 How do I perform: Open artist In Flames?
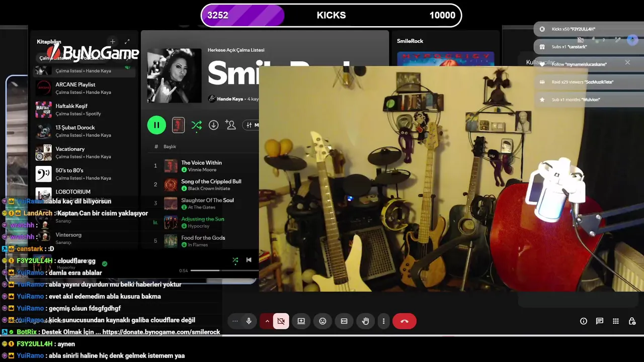[x=198, y=245]
